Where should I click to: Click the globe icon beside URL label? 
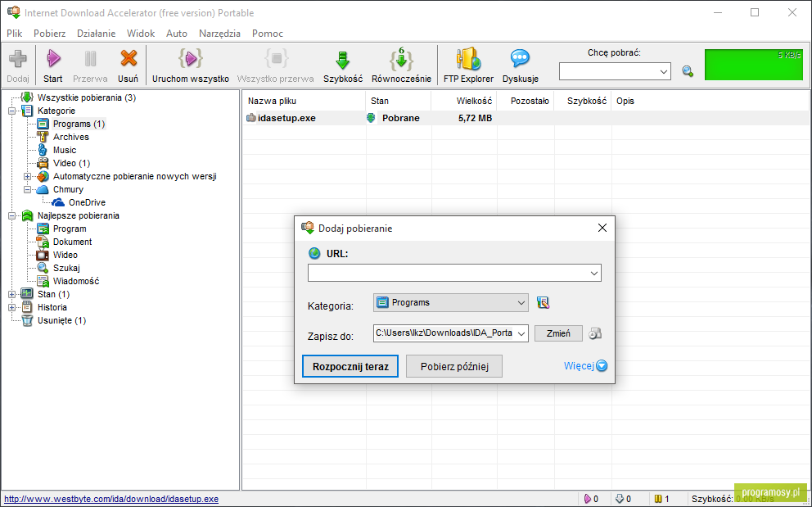314,254
